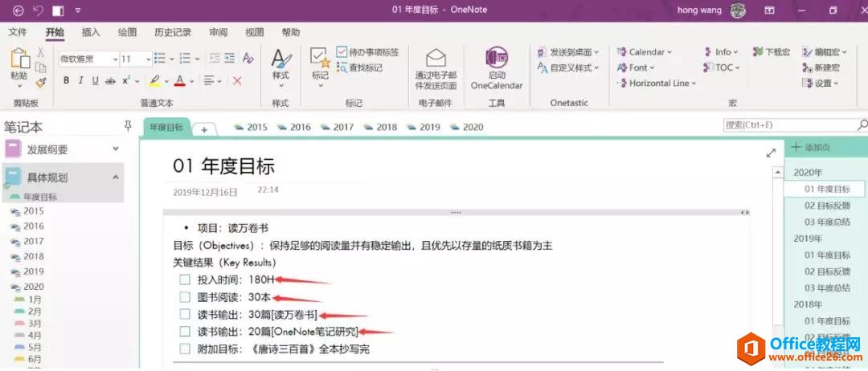This screenshot has height=371, width=868.
Task: Check the 投入时间: 180H checkbox
Action: [x=185, y=279]
